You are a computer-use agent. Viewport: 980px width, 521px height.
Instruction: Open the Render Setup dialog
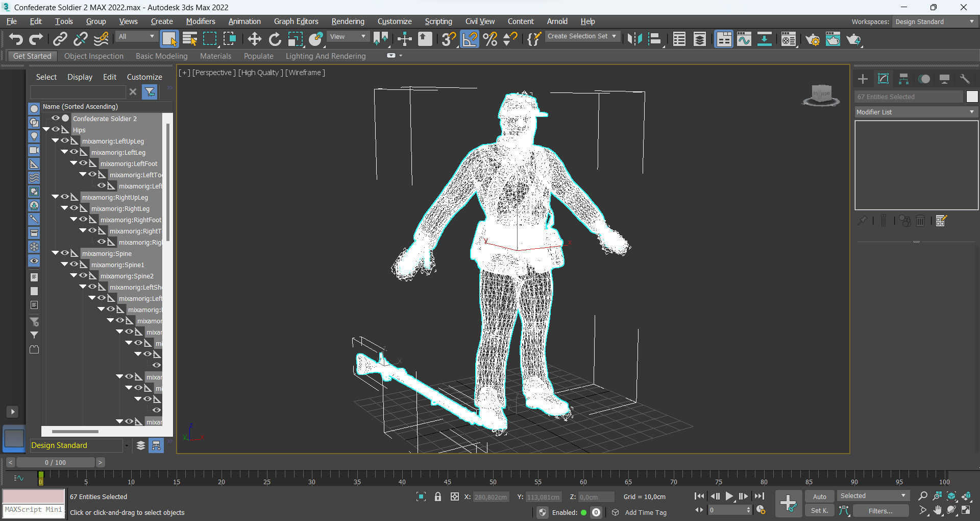[x=813, y=39]
